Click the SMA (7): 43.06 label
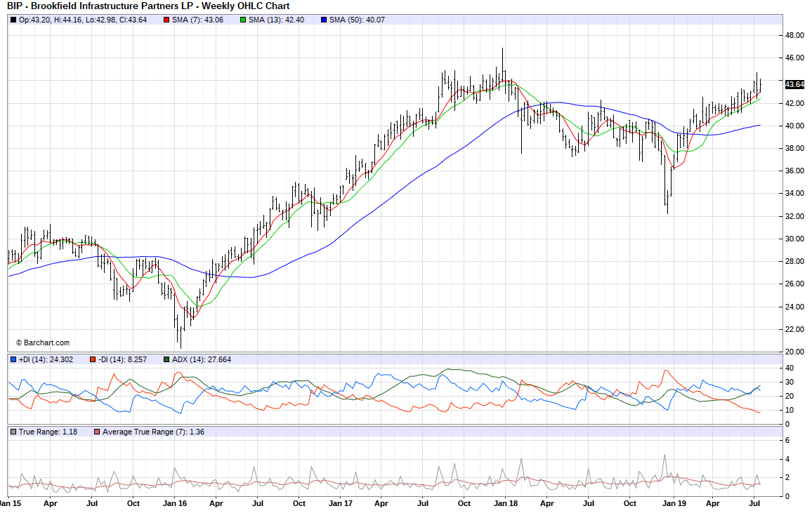Screen dimensions: 812x525 tap(198, 20)
